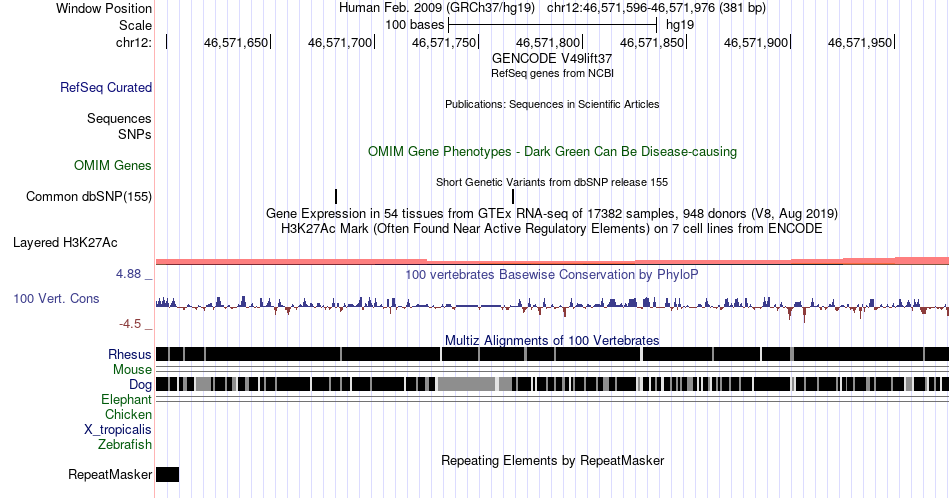The height and width of the screenshot is (498, 950).
Task: Click the SNPs track label
Action: pos(135,134)
